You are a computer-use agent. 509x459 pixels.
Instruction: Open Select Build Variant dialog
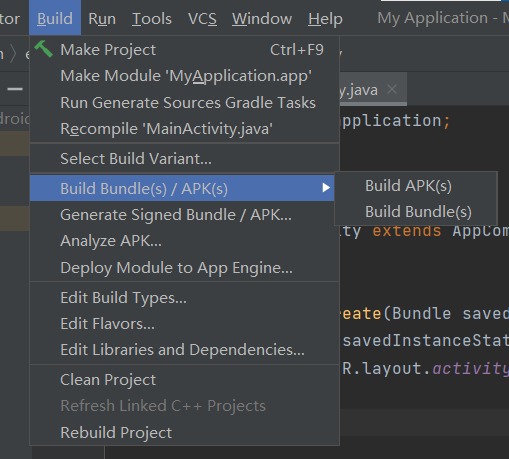(x=185, y=159)
